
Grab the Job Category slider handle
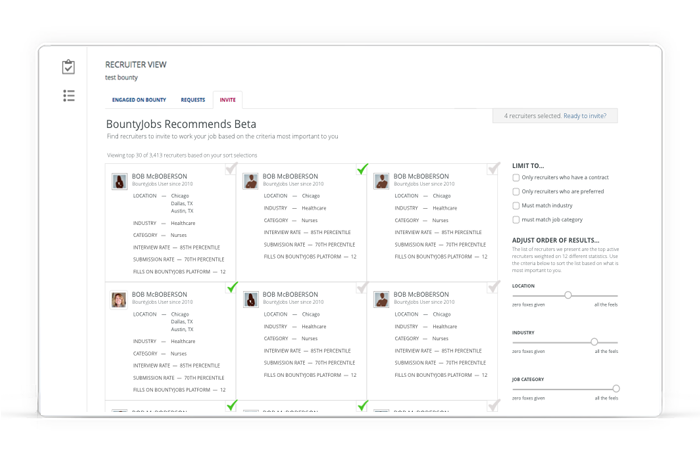[x=616, y=388]
